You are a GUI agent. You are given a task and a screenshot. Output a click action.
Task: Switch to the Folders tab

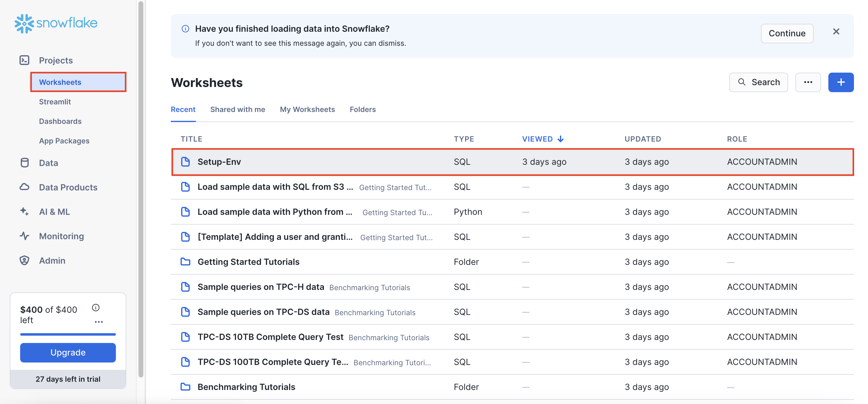tap(362, 109)
